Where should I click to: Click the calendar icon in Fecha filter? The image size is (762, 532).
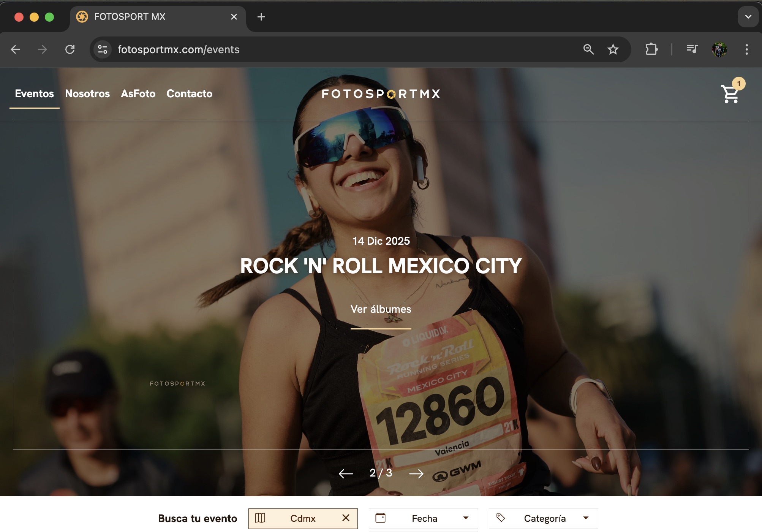tap(380, 518)
